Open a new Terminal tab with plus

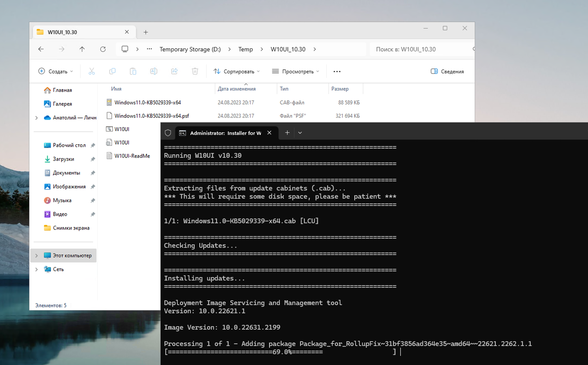[287, 133]
